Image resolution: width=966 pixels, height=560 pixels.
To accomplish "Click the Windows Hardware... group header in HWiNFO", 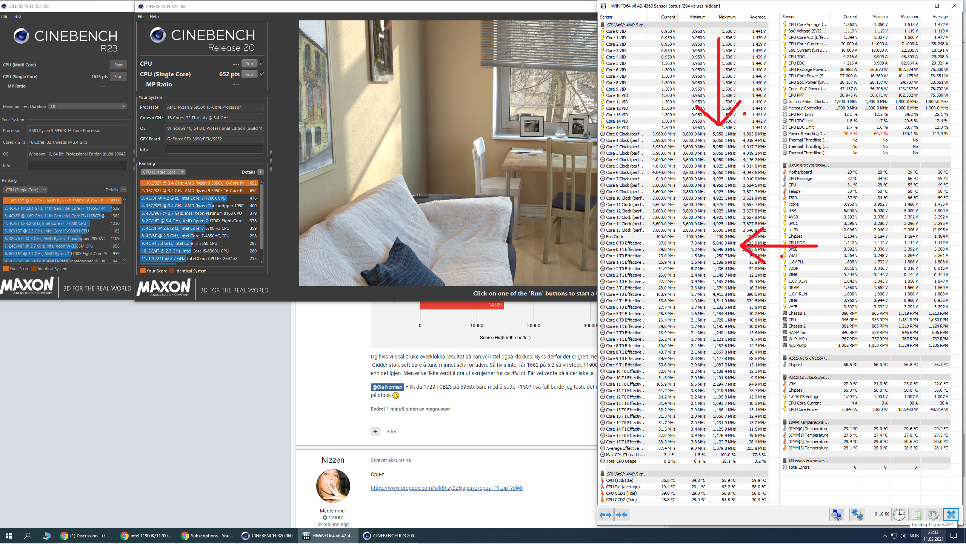I will (808, 460).
